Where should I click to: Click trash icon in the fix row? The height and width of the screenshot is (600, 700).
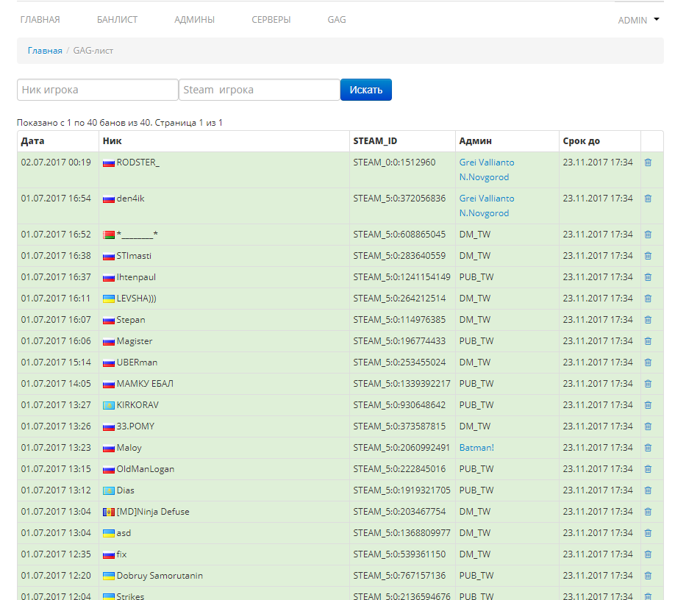click(648, 554)
